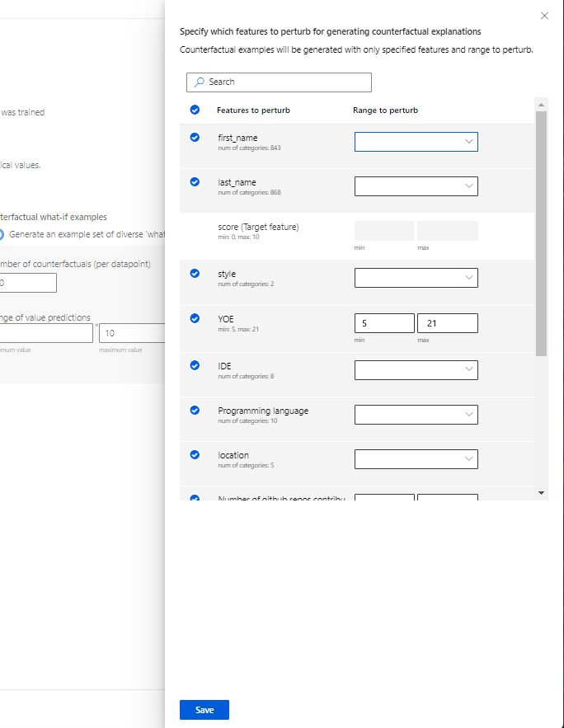The image size is (564, 728).
Task: Open the Programming language range dropdown
Action: point(416,415)
